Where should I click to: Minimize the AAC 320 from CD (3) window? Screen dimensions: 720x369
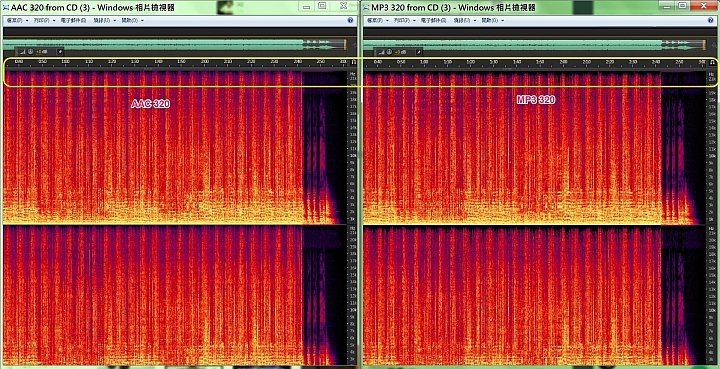pos(306,6)
